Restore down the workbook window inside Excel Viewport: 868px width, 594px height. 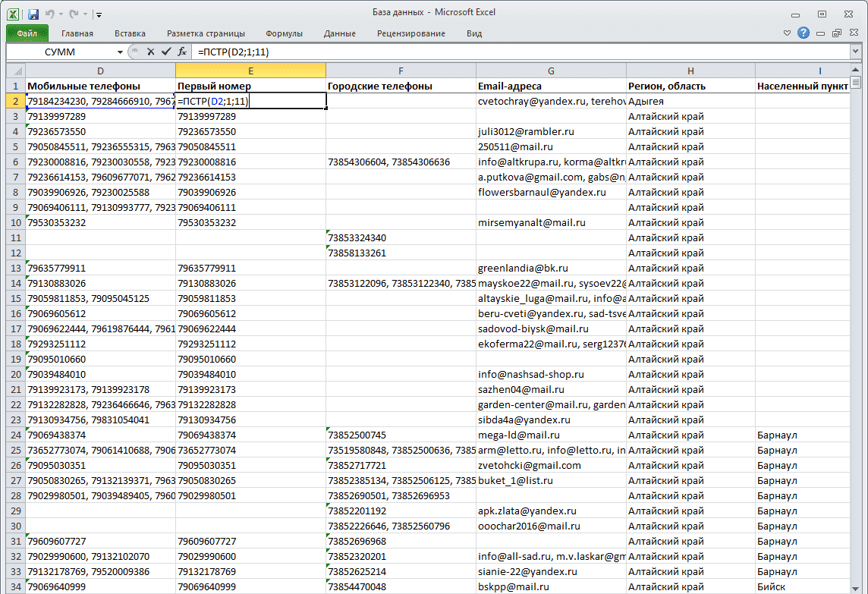coord(837,33)
